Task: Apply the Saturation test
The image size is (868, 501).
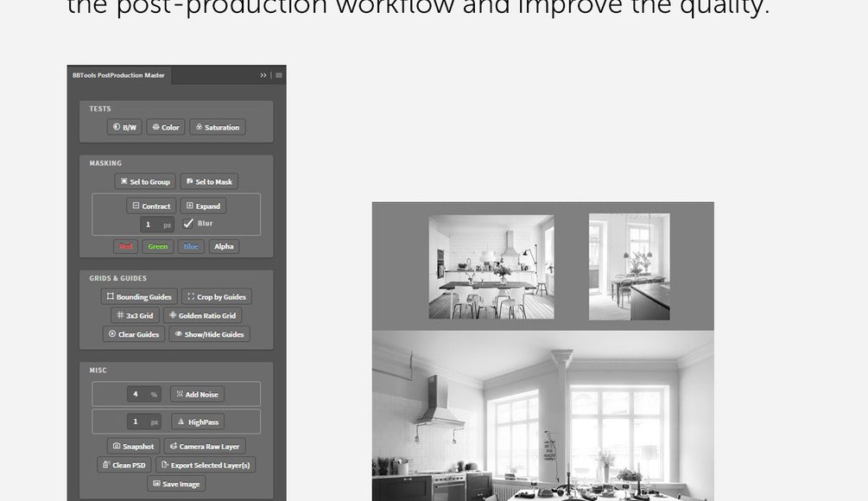Action: click(217, 127)
